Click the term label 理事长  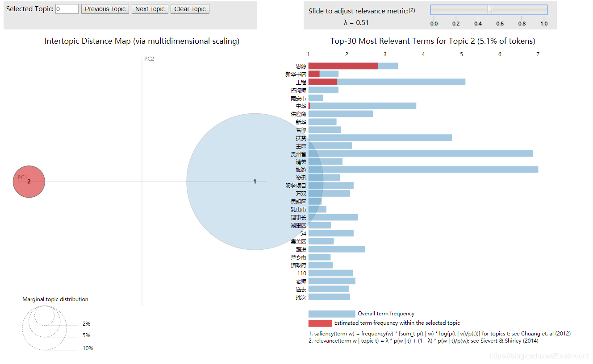click(x=299, y=217)
